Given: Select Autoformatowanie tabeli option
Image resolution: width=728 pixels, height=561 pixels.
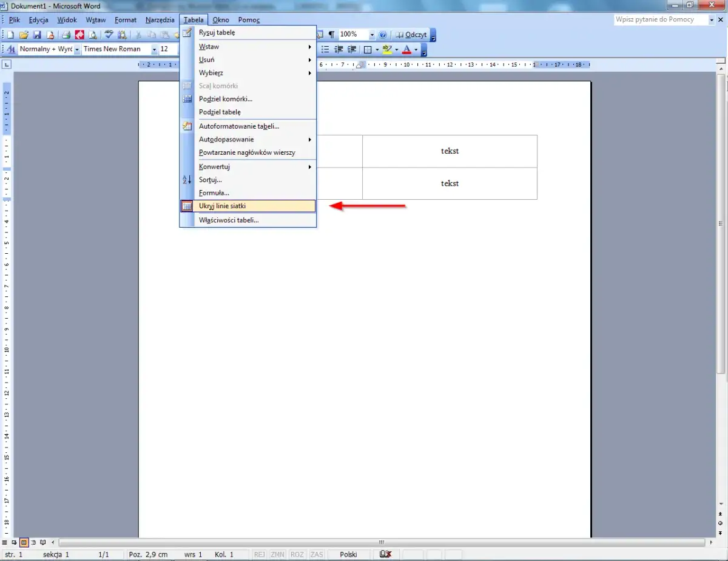Looking at the screenshot, I should pyautogui.click(x=239, y=126).
